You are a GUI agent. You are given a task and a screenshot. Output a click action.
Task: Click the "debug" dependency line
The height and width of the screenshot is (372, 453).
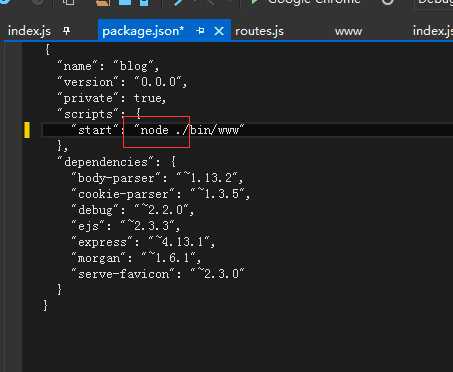pos(133,210)
